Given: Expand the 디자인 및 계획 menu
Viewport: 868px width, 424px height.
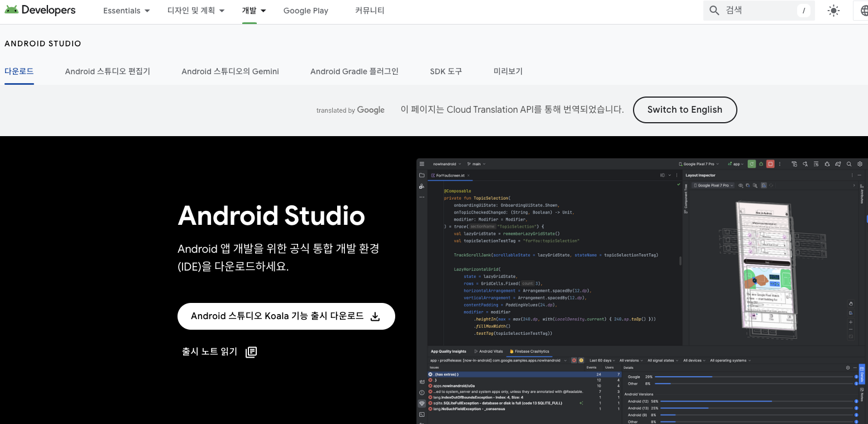Looking at the screenshot, I should pos(196,11).
